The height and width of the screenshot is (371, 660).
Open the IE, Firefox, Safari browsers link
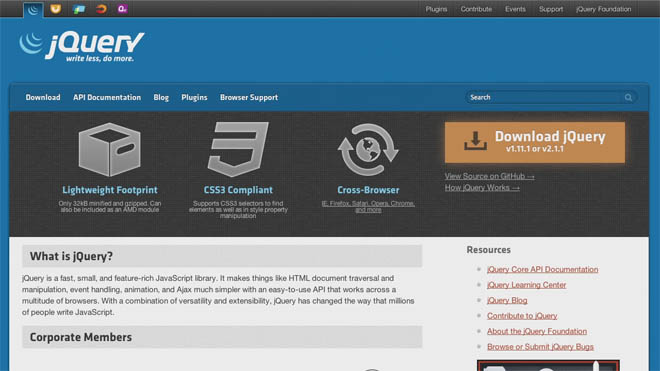coord(368,206)
